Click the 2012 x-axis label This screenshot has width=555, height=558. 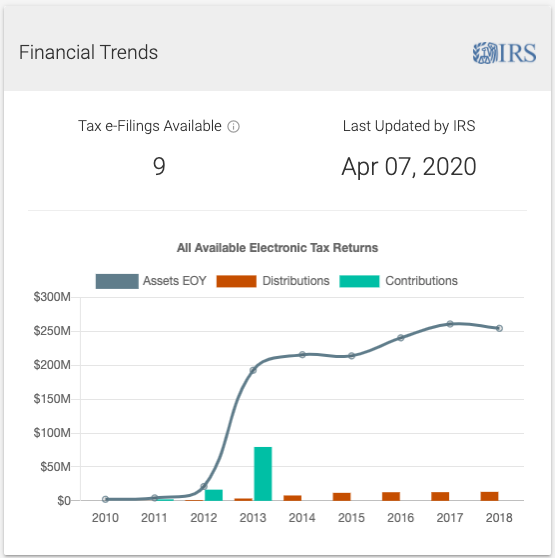click(x=204, y=518)
